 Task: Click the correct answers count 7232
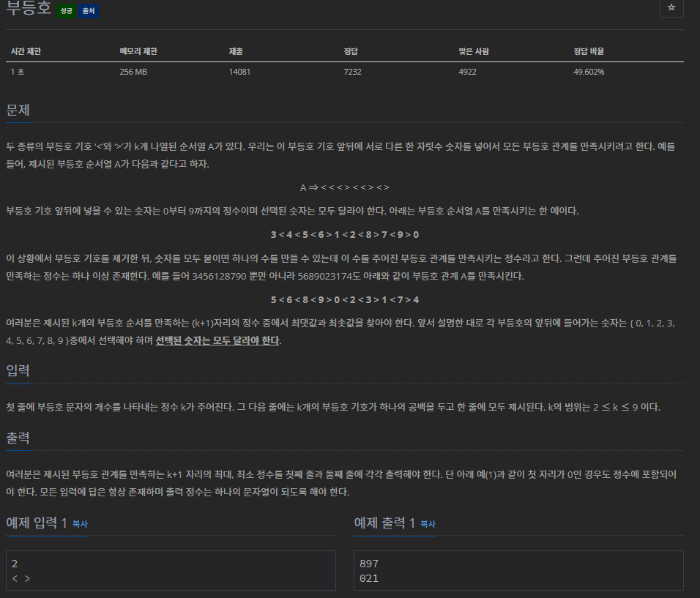tap(352, 72)
